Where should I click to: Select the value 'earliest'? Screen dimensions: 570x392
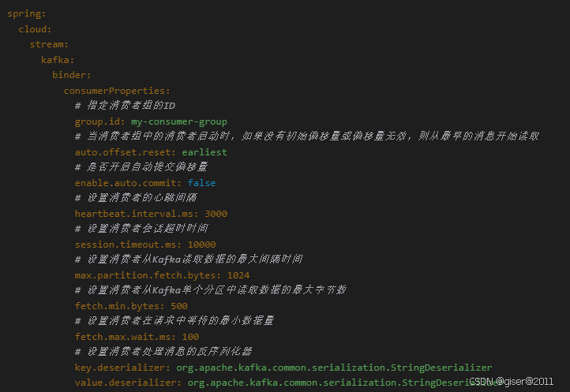click(x=204, y=152)
